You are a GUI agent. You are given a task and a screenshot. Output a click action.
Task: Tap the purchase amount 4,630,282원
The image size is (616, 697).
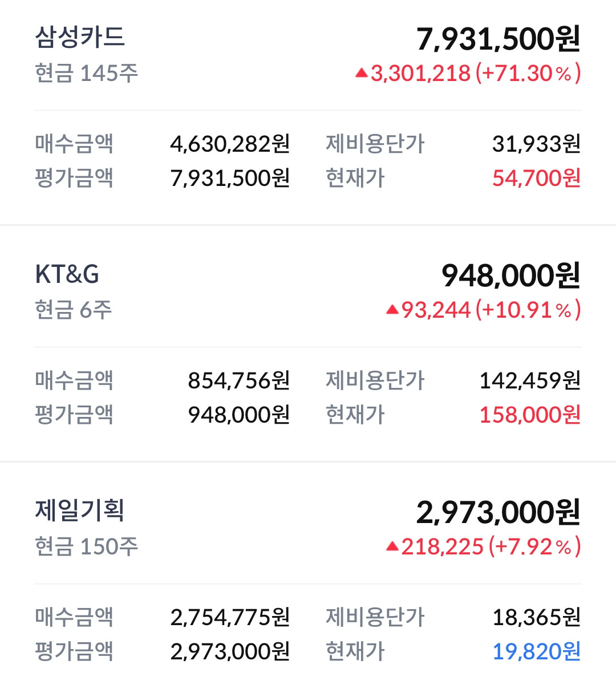point(230,144)
